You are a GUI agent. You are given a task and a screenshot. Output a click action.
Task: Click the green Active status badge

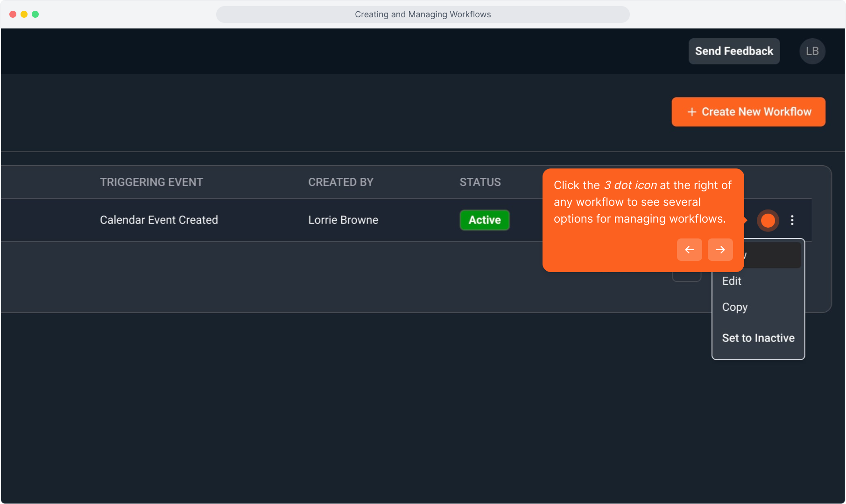484,220
